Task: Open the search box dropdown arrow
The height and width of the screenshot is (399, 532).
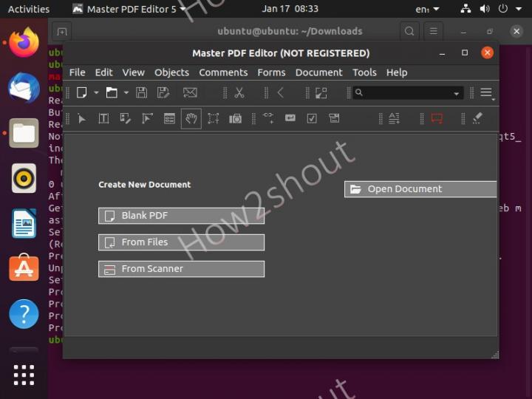Action: 457,93
